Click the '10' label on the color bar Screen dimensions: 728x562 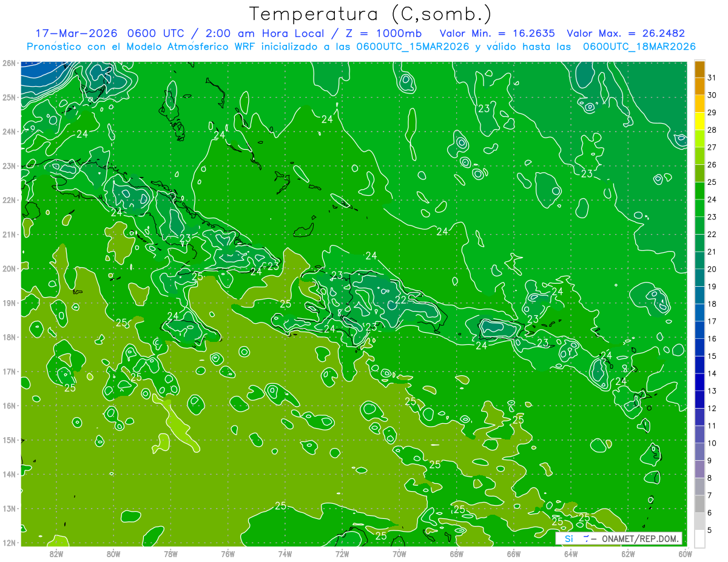point(712,443)
